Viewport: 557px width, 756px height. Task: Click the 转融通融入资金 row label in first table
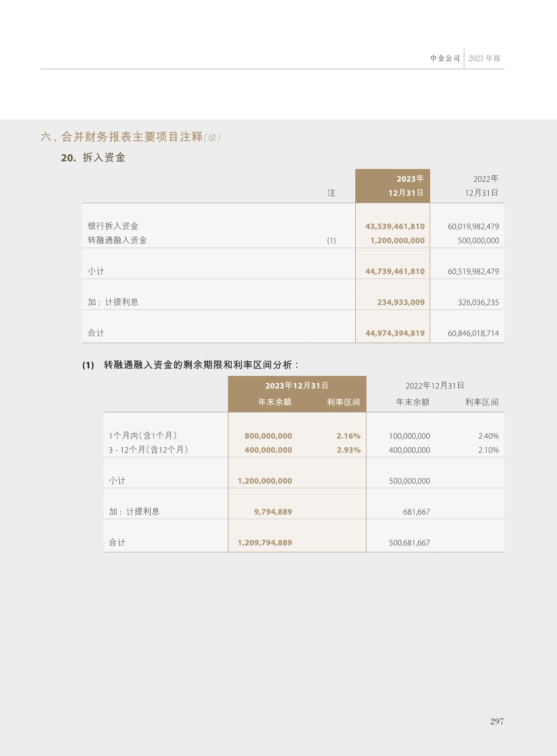(117, 240)
